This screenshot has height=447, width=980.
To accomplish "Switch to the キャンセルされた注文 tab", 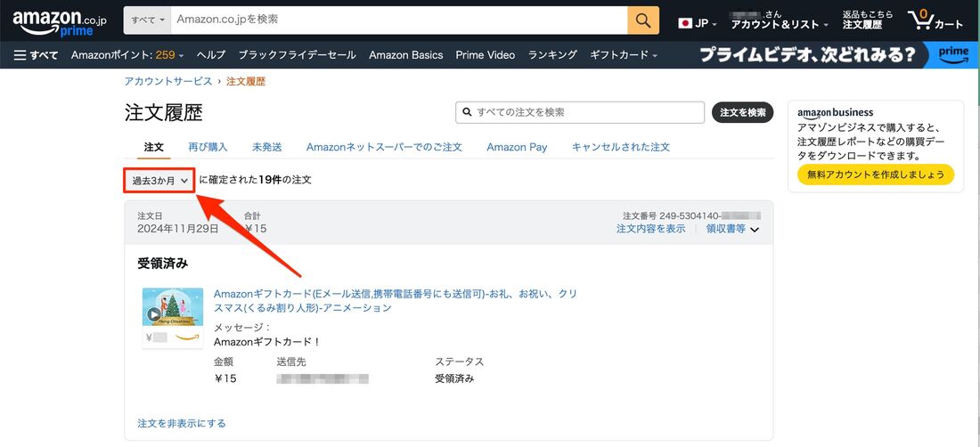I will click(x=620, y=147).
